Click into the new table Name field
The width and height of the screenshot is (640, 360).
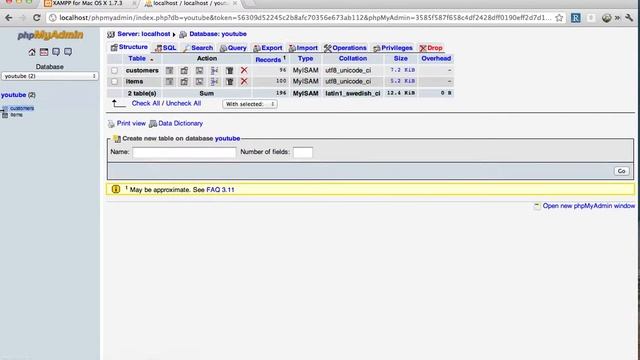click(184, 152)
